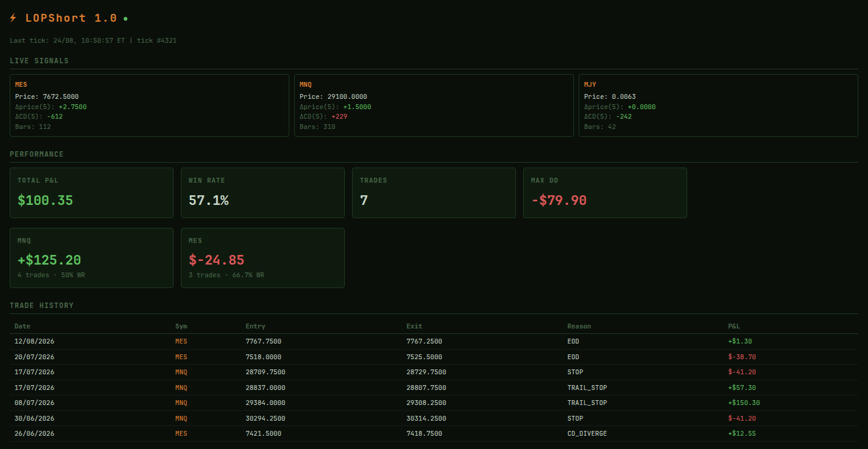868x449 pixels.
Task: Select the MNQ live signal card
Action: pyautogui.click(x=434, y=105)
